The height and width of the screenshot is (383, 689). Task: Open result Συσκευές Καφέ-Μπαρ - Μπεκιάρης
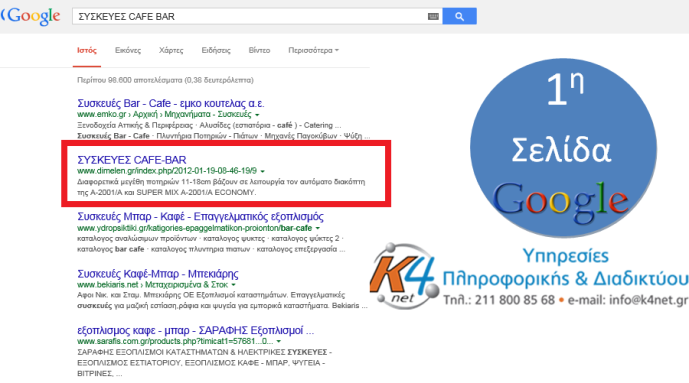(x=158, y=274)
